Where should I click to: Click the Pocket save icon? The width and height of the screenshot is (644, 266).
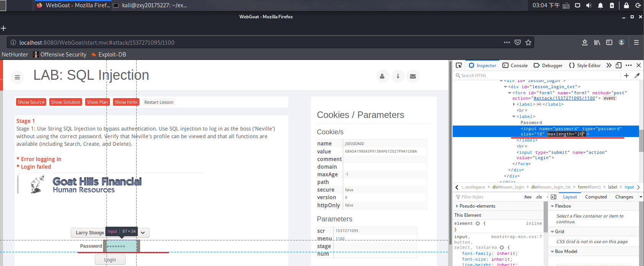518,42
